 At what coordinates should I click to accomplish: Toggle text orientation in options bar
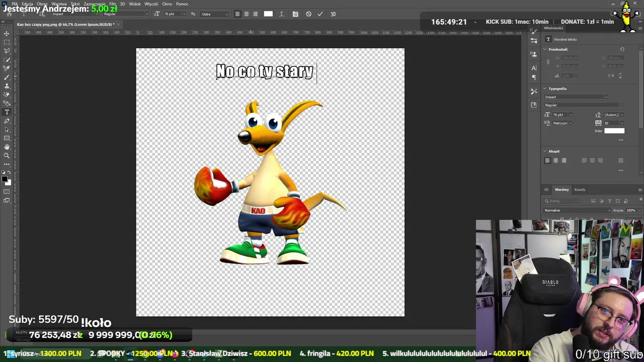(x=42, y=14)
